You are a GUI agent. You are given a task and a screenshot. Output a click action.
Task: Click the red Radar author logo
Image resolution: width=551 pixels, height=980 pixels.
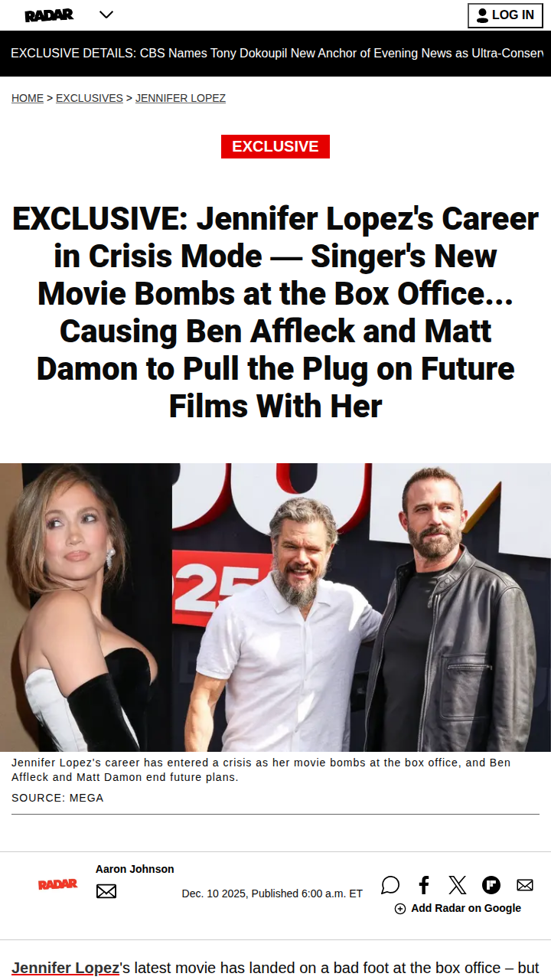58,884
